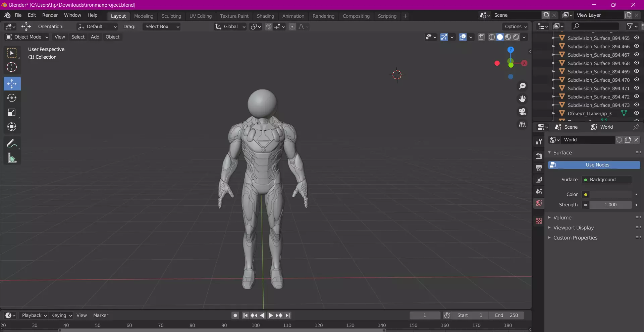Open the Object Mode dropdown
The width and height of the screenshot is (644, 332).
click(27, 37)
